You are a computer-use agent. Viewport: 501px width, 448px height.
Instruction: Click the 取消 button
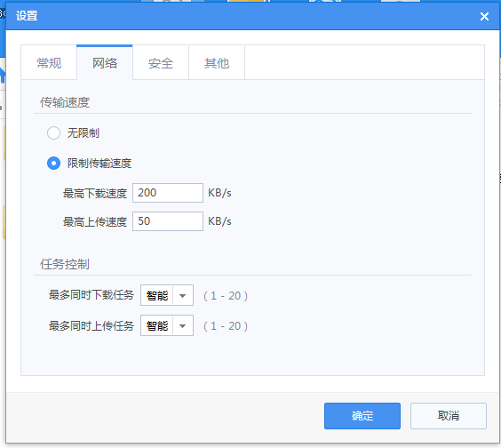pos(449,416)
